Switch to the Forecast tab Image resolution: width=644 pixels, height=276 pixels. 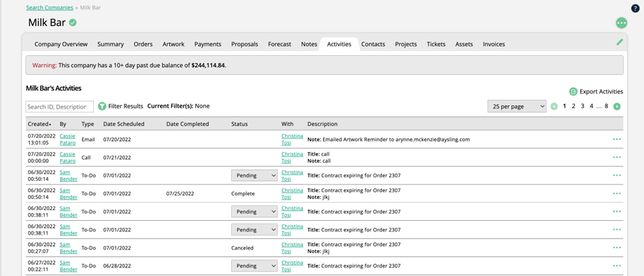(x=279, y=45)
